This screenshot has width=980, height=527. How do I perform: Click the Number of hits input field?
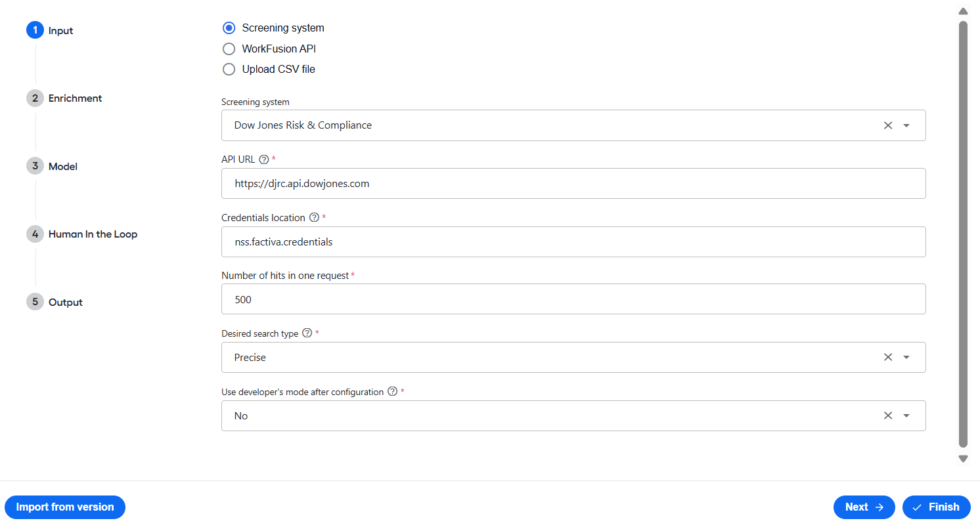point(573,299)
